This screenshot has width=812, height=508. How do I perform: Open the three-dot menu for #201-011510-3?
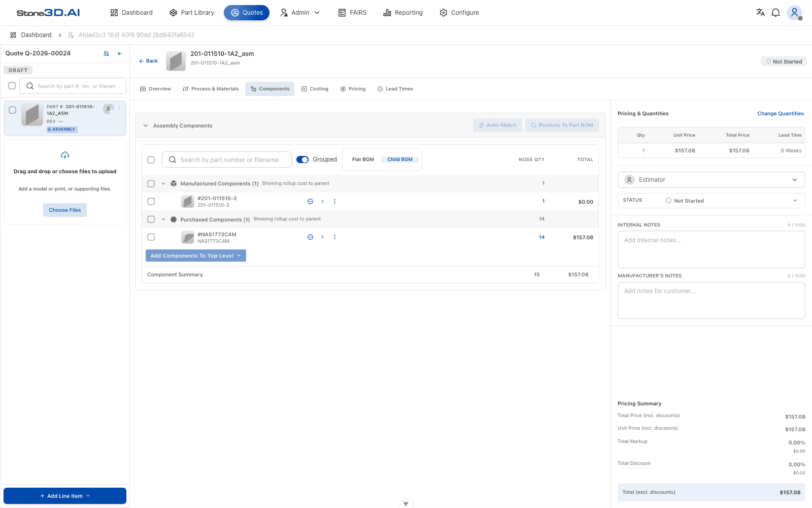pos(334,202)
